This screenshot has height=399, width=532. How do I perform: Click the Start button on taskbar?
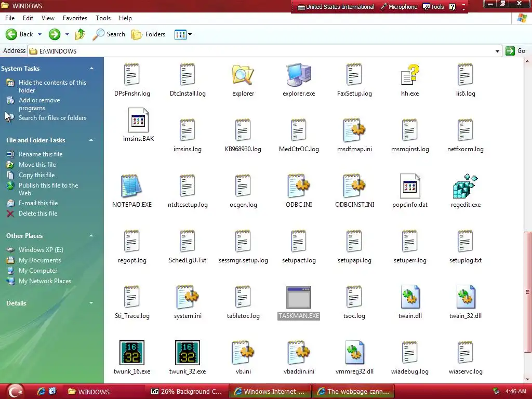click(15, 392)
